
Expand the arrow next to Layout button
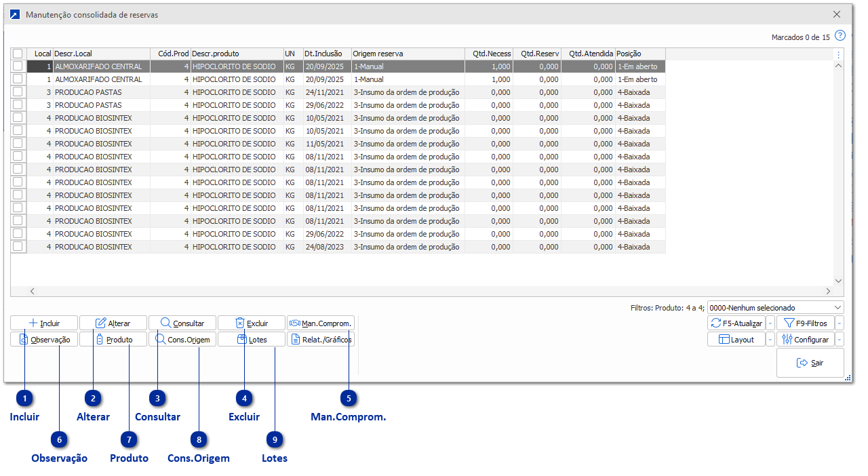pyautogui.click(x=770, y=340)
